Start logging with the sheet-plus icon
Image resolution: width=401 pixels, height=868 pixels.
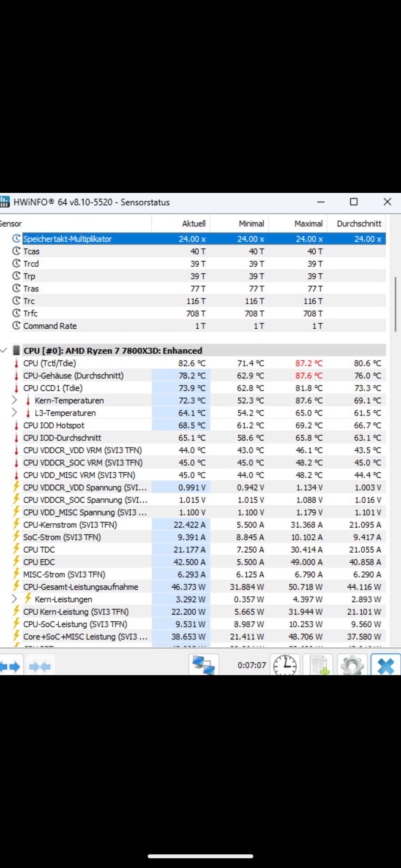coord(318,665)
